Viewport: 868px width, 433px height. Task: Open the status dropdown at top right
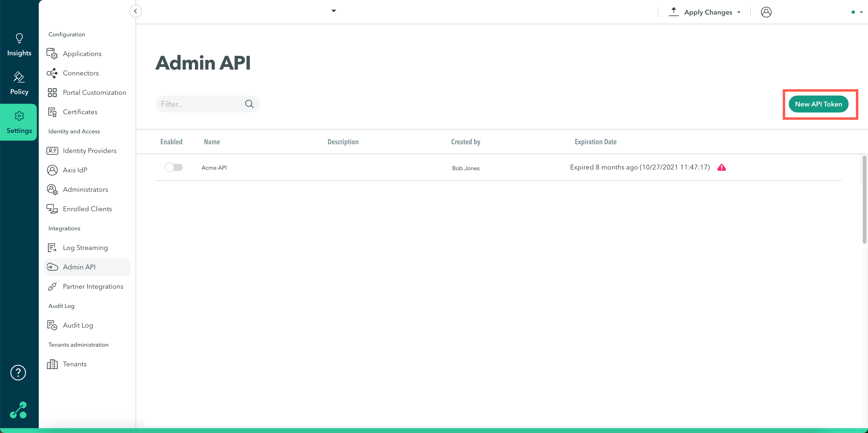click(861, 12)
